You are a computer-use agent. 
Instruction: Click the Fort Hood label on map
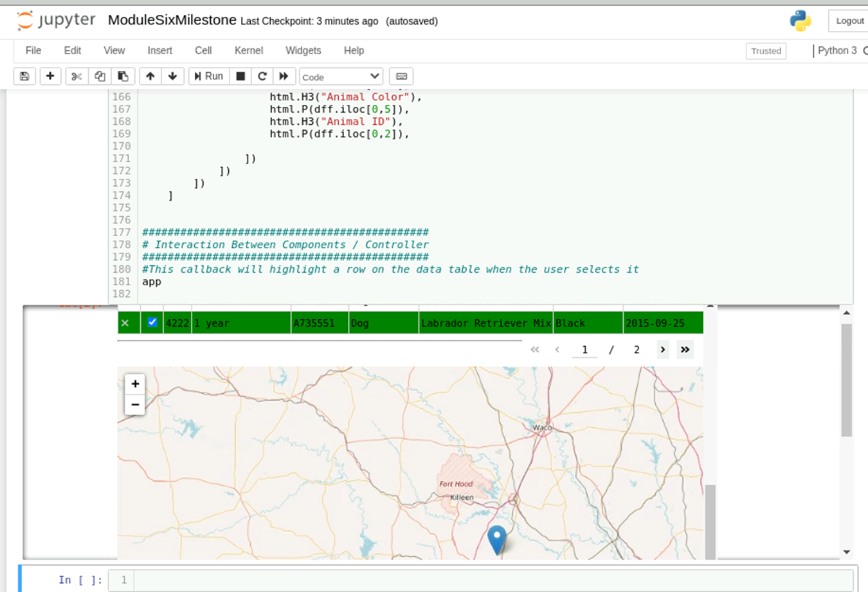point(456,484)
